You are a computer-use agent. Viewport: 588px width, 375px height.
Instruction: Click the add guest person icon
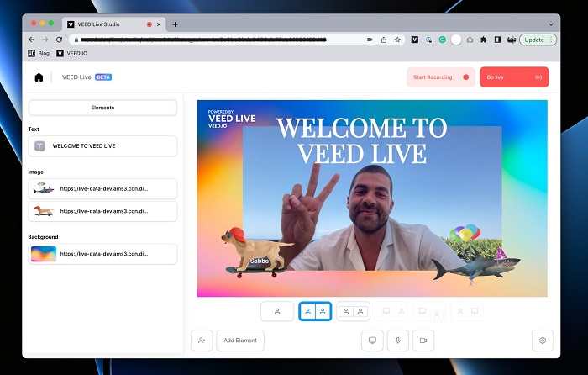(x=202, y=341)
